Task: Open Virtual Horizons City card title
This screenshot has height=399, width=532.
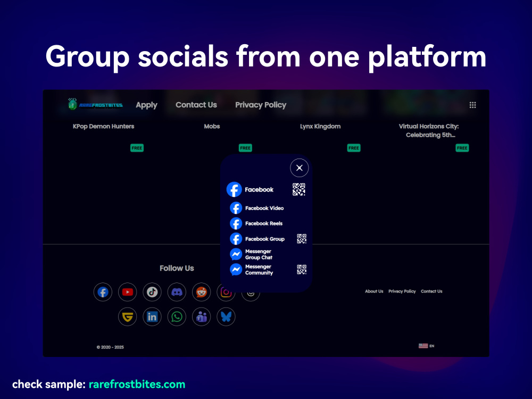Action: (429, 131)
